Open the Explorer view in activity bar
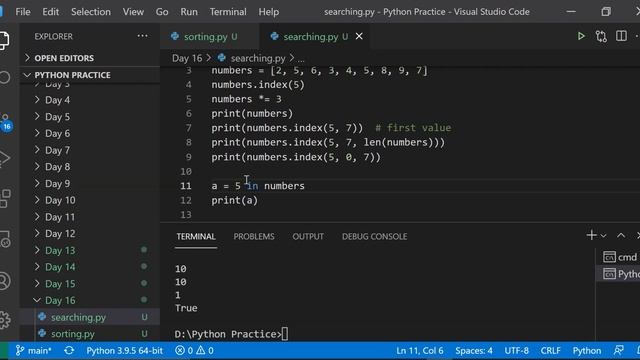This screenshot has height=360, width=640. (4, 40)
